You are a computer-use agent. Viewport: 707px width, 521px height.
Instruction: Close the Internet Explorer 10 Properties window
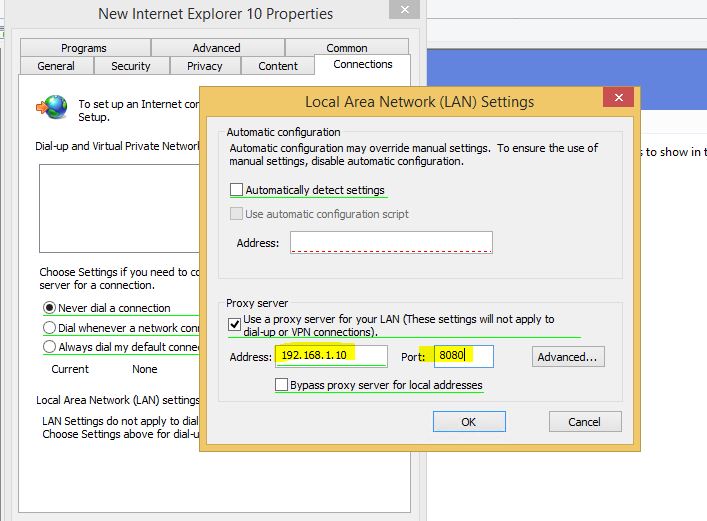click(x=404, y=9)
